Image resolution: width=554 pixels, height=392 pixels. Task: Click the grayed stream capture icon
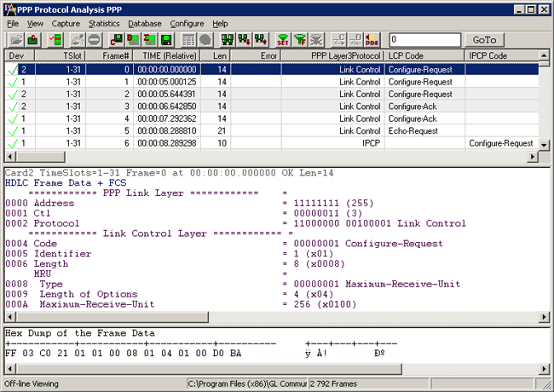coord(78,40)
